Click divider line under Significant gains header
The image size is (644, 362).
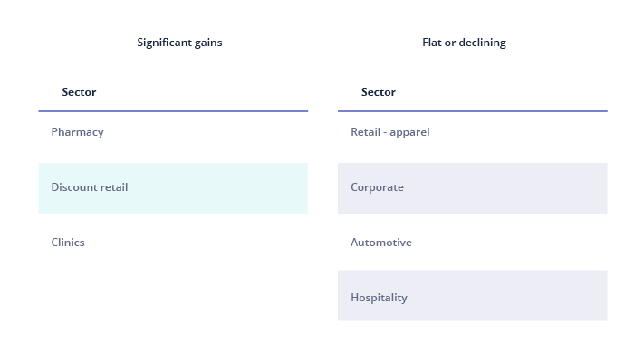click(x=173, y=111)
